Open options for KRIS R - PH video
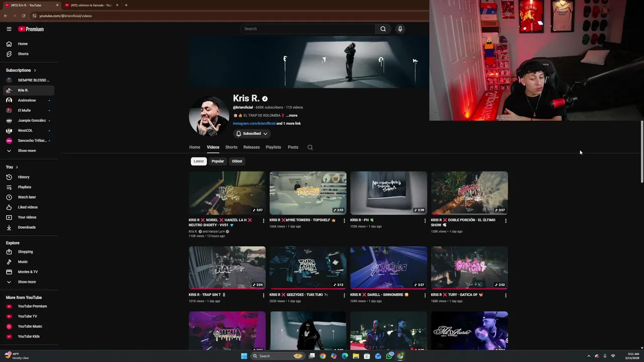This screenshot has width=644, height=362. click(425, 221)
